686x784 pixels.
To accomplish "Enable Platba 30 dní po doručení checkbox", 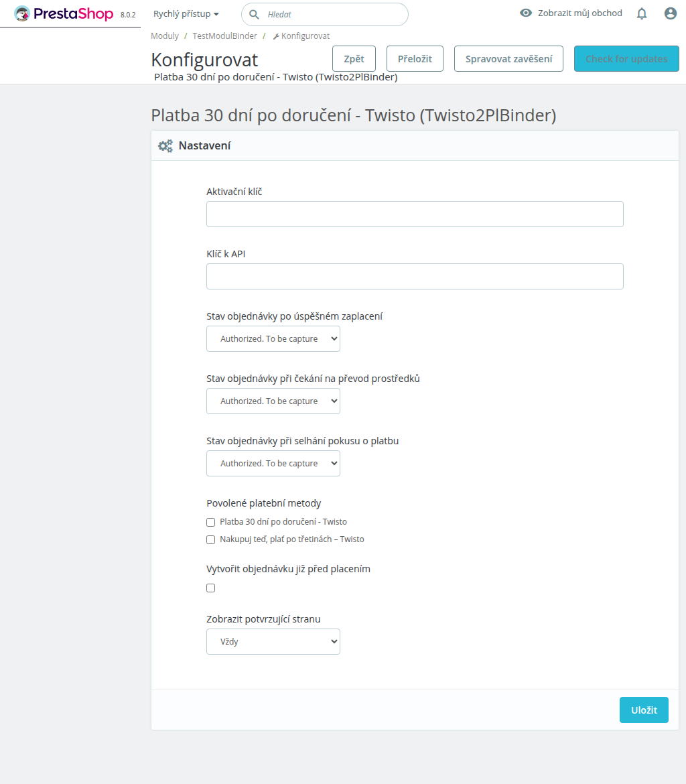I will 211,522.
